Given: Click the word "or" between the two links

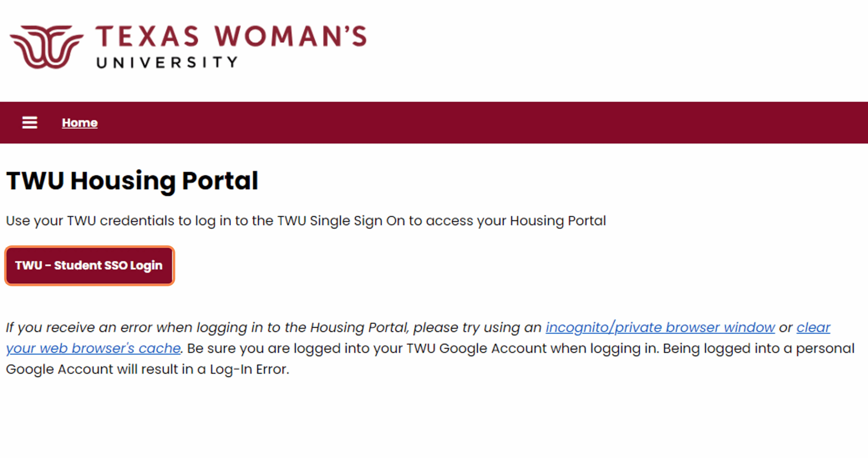Looking at the screenshot, I should click(x=786, y=328).
